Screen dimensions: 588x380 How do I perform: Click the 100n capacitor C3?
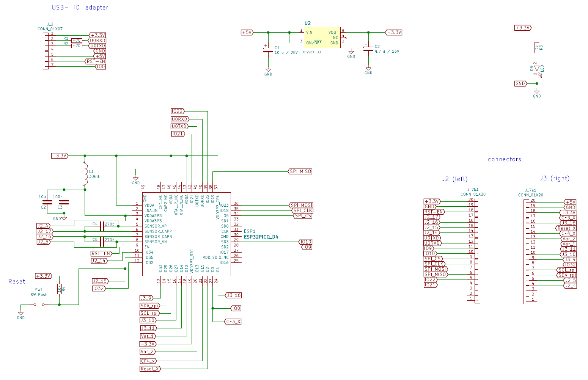click(64, 202)
